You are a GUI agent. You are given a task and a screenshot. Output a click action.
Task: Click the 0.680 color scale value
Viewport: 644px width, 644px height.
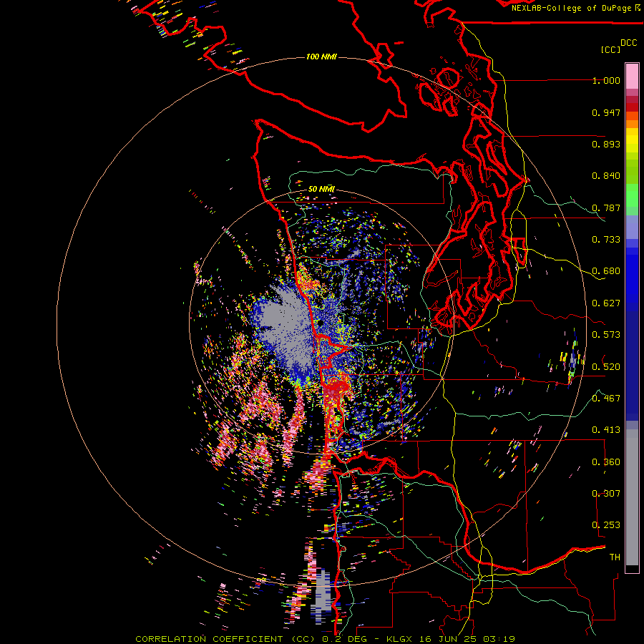click(x=606, y=271)
